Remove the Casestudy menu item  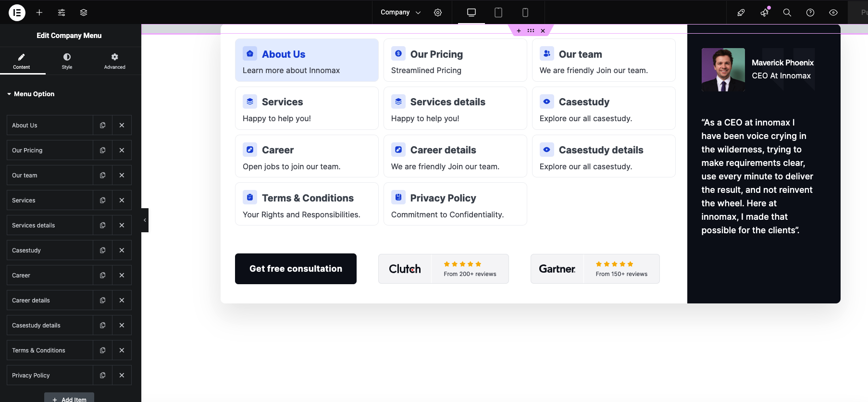pos(122,251)
